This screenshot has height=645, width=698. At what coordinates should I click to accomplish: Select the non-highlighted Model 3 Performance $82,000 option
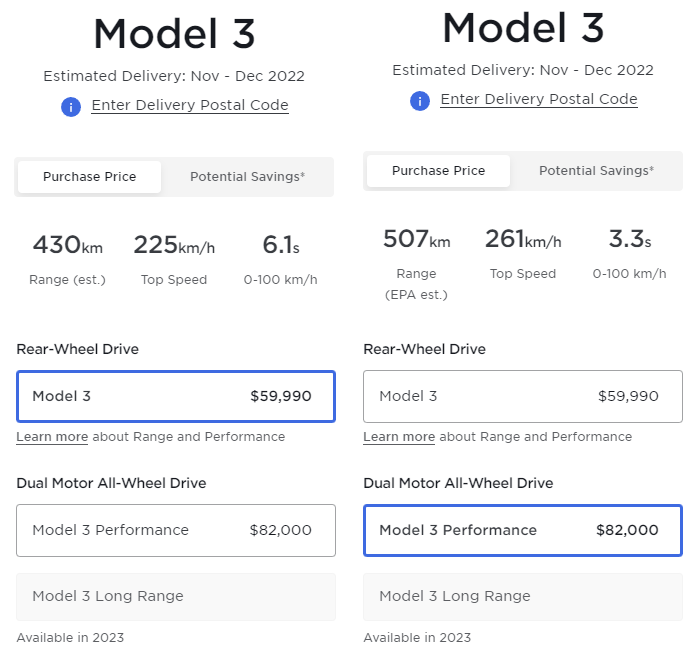[x=175, y=531]
